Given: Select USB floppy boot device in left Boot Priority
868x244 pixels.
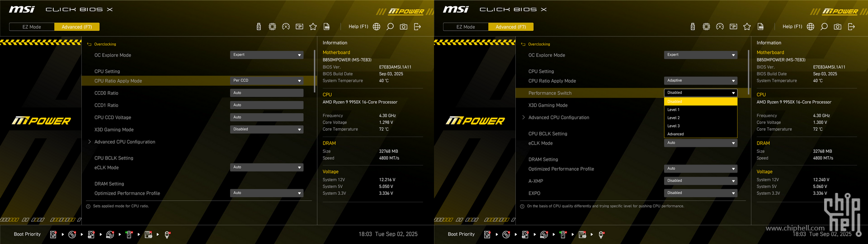Looking at the screenshot, I should click(x=148, y=235).
